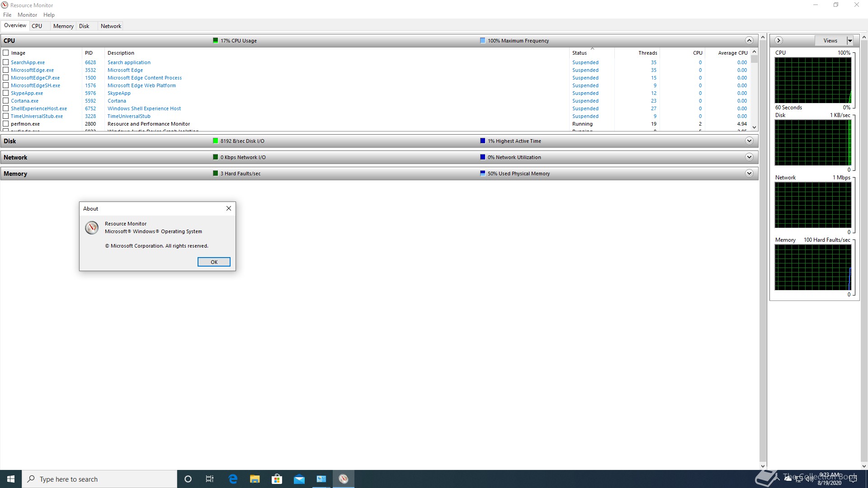Click the Cortana circle icon
Image resolution: width=868 pixels, height=488 pixels.
(x=188, y=479)
